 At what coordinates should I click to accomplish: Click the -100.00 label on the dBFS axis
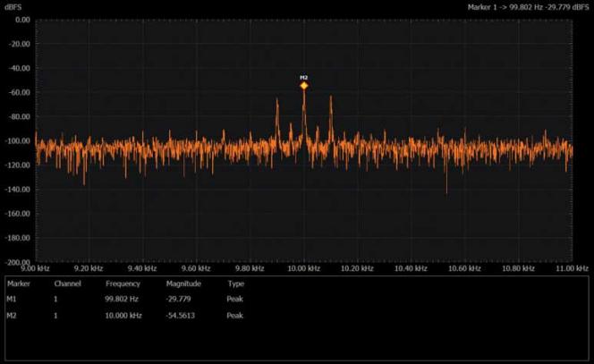click(16, 141)
